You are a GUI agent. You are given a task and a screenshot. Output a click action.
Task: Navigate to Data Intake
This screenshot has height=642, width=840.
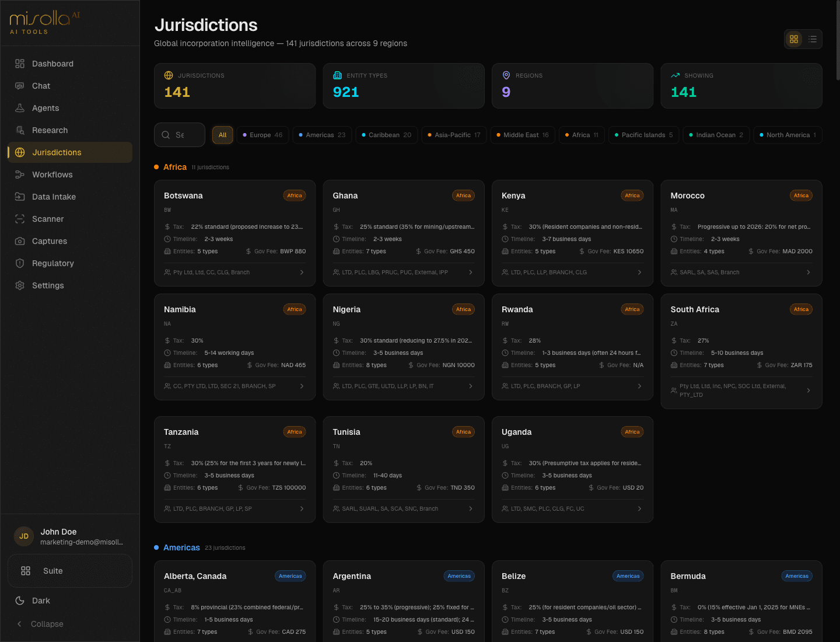pos(70,197)
